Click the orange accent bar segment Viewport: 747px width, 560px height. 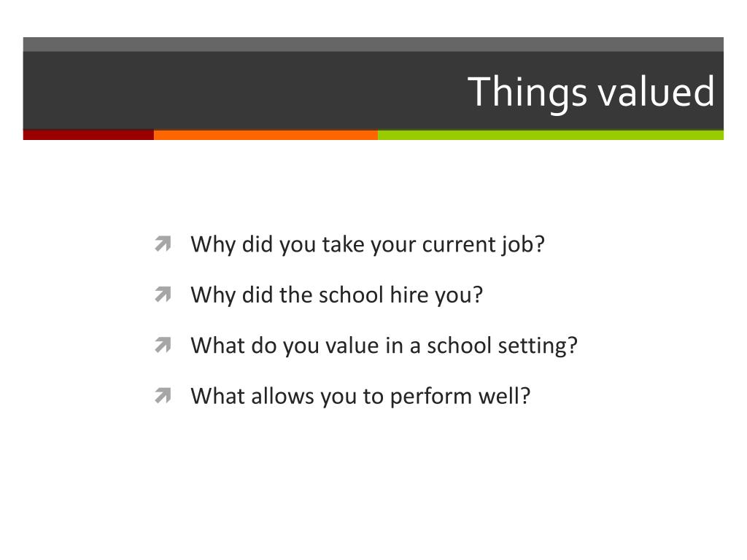pyautogui.click(x=266, y=135)
